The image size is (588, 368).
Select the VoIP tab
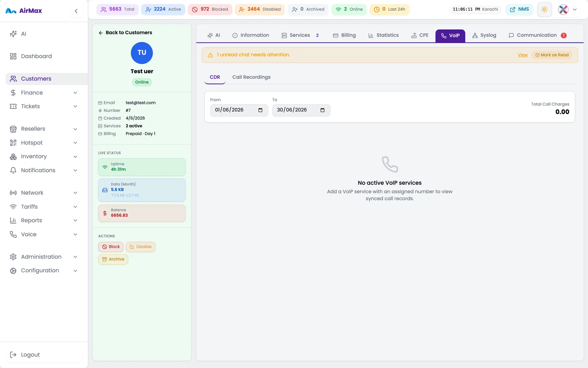pos(450,36)
